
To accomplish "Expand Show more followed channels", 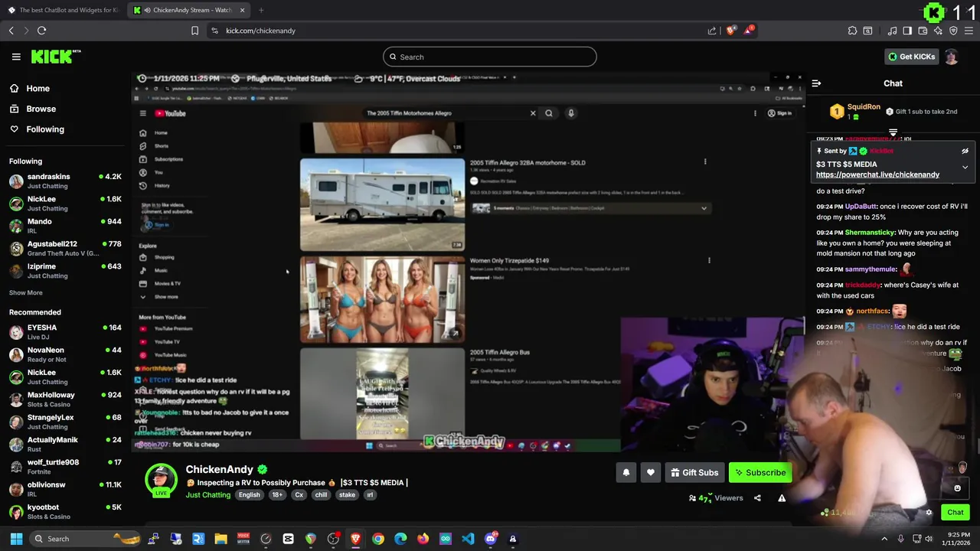I will (26, 292).
